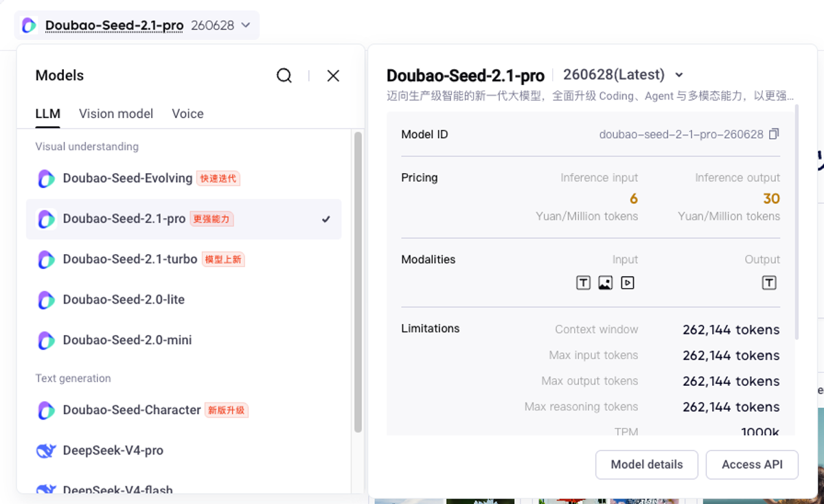The width and height of the screenshot is (824, 504).
Task: Click the image input modality icon
Action: click(x=605, y=283)
